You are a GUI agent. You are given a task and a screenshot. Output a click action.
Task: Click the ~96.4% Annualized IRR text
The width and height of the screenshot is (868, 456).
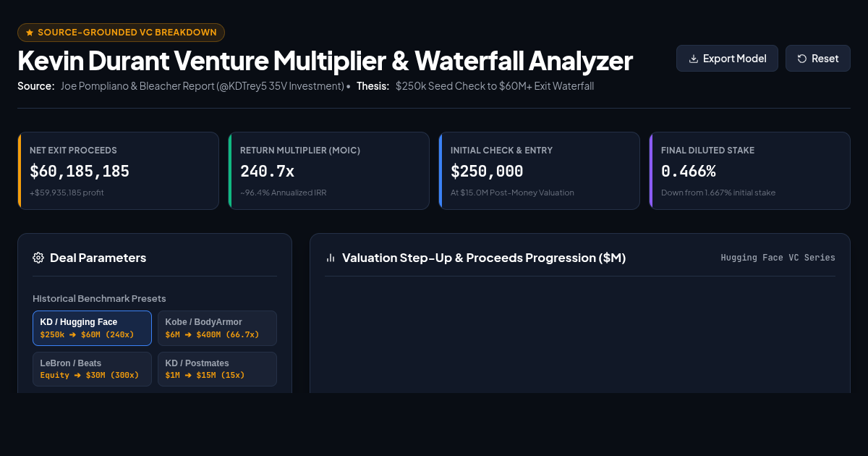283,193
